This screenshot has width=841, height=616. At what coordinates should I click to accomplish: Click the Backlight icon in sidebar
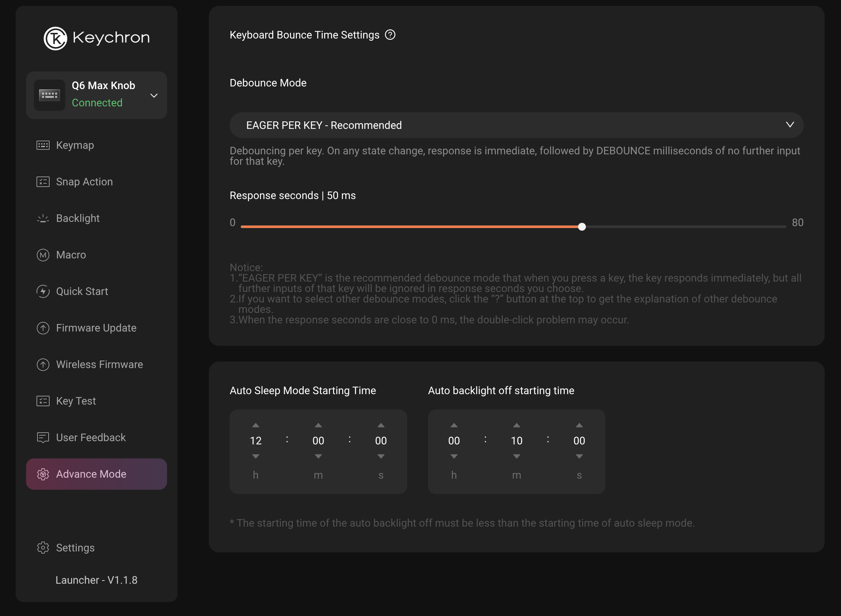(43, 219)
